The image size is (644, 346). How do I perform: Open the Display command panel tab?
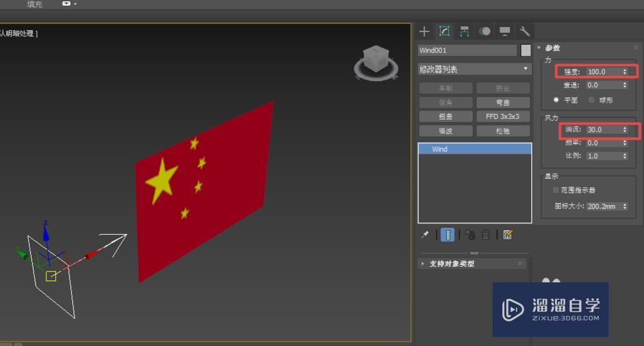click(505, 32)
